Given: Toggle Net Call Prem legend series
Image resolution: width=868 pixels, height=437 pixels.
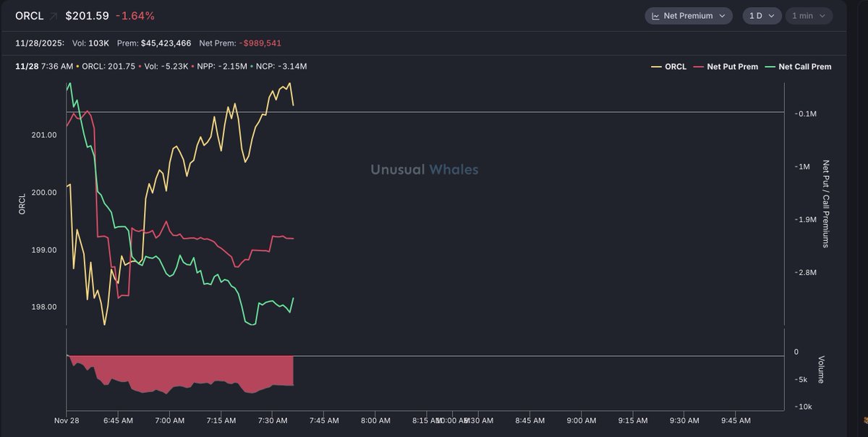Looking at the screenshot, I should pos(804,67).
